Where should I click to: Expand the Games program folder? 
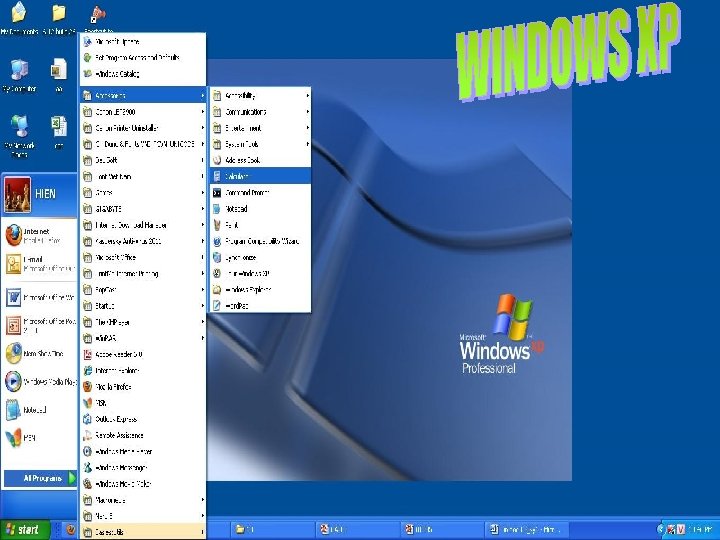pyautogui.click(x=143, y=193)
